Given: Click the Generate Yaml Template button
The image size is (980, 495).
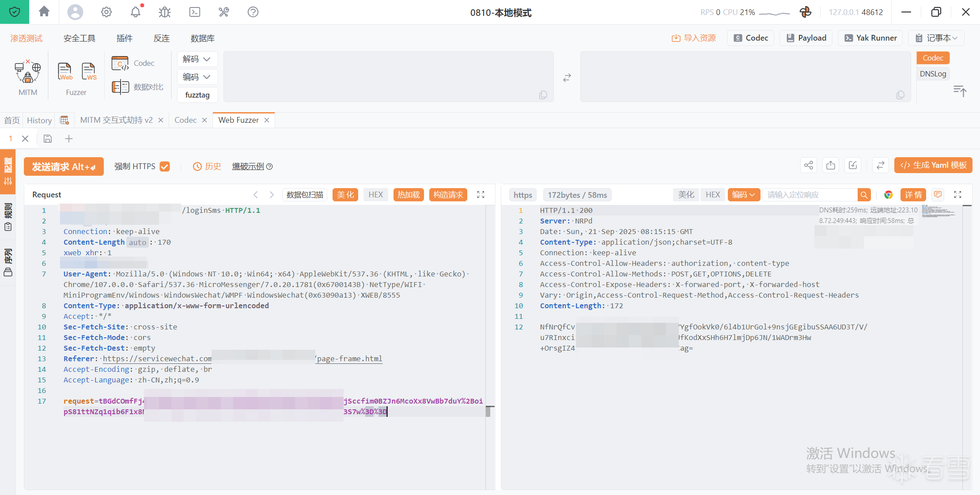Looking at the screenshot, I should pyautogui.click(x=933, y=165).
